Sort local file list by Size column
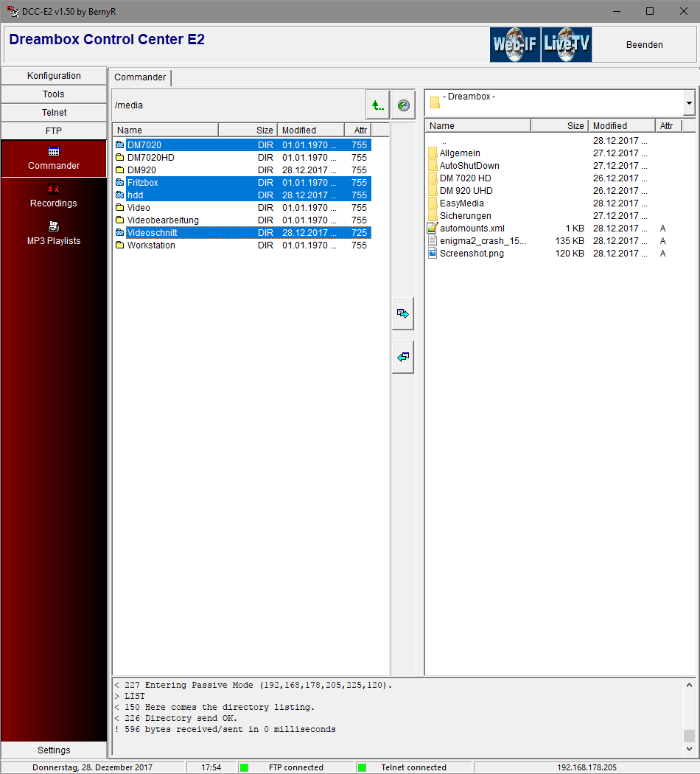Screen dimensions: 700x774 [x=559, y=126]
